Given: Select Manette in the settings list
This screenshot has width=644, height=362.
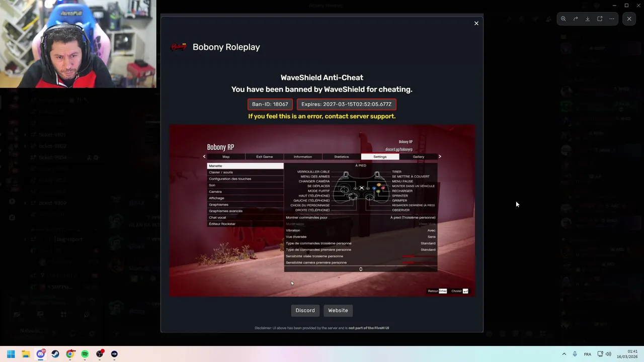Looking at the screenshot, I should point(246,166).
